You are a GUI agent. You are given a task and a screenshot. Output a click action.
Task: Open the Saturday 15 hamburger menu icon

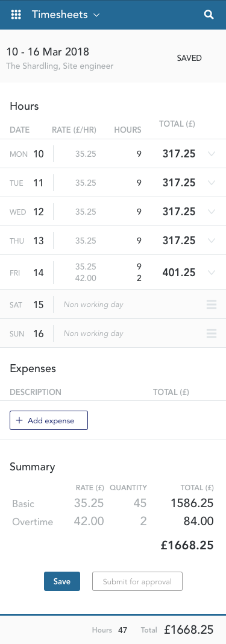click(x=212, y=305)
